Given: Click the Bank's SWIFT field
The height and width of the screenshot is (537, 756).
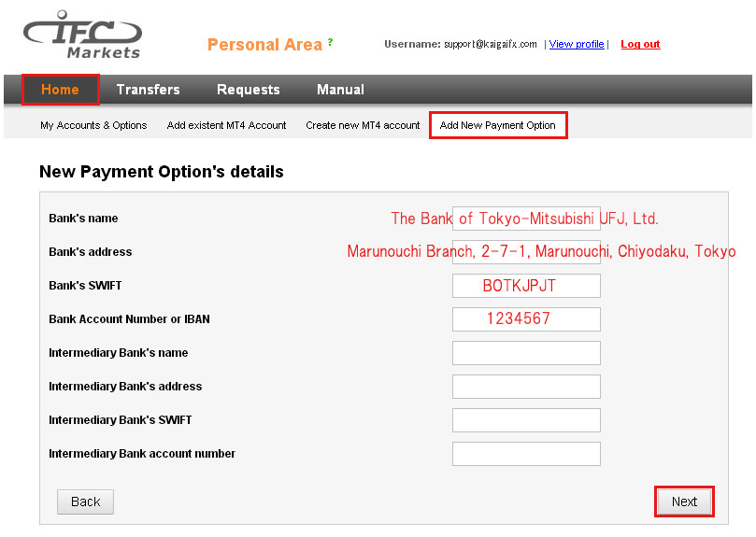Looking at the screenshot, I should (x=526, y=286).
